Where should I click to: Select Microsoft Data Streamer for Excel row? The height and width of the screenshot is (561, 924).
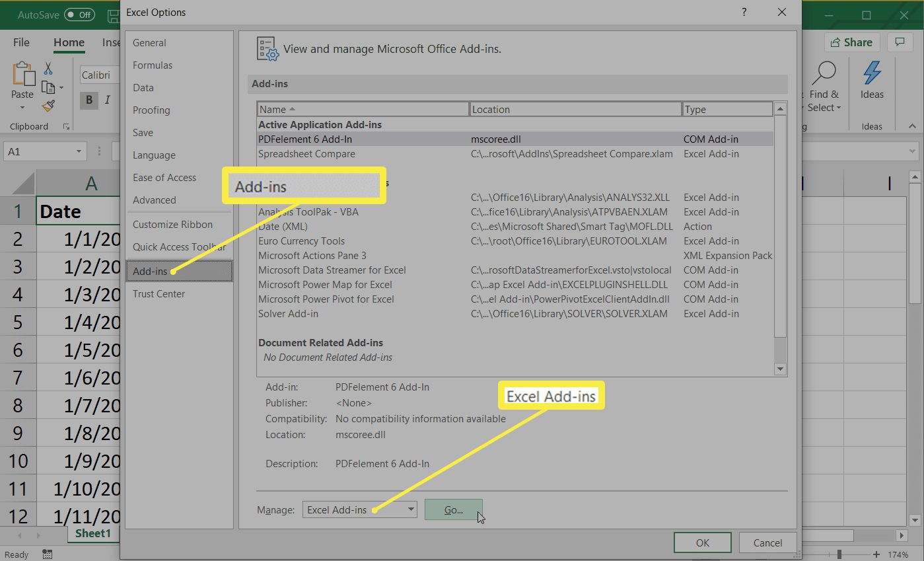(515, 270)
